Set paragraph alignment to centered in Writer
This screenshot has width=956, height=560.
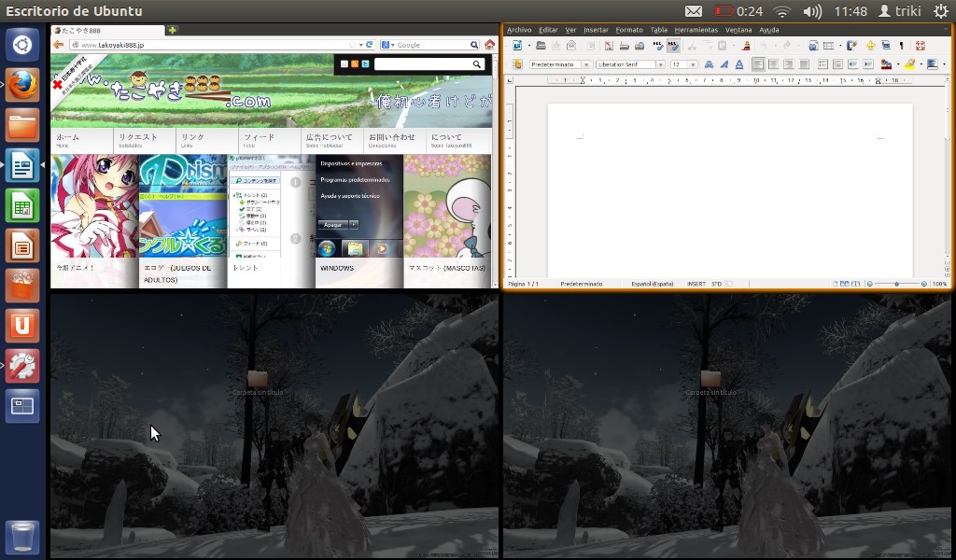(x=773, y=64)
